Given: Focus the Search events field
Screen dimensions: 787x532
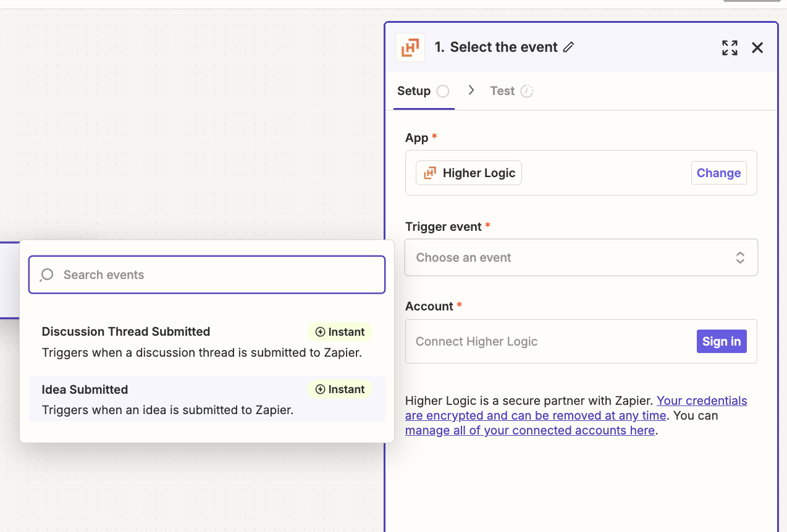Looking at the screenshot, I should click(x=207, y=275).
